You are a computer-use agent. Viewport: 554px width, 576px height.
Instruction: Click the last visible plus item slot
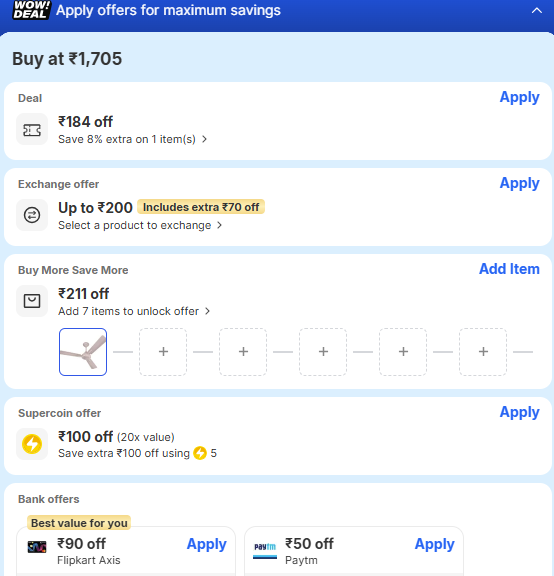coord(483,352)
